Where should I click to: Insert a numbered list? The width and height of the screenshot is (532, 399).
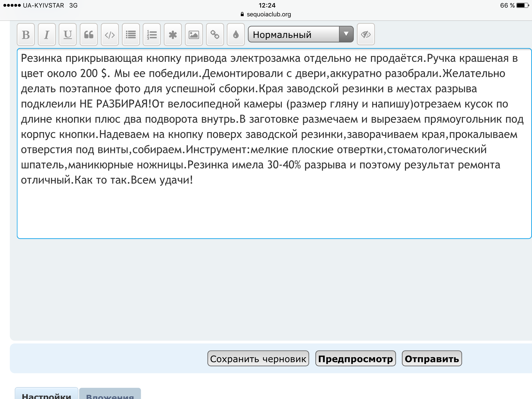tap(152, 35)
